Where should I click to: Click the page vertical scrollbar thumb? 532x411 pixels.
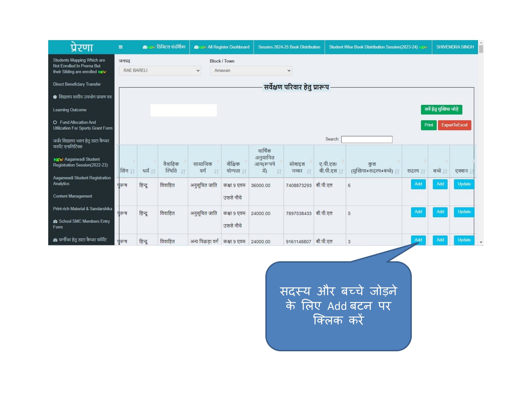(x=481, y=49)
